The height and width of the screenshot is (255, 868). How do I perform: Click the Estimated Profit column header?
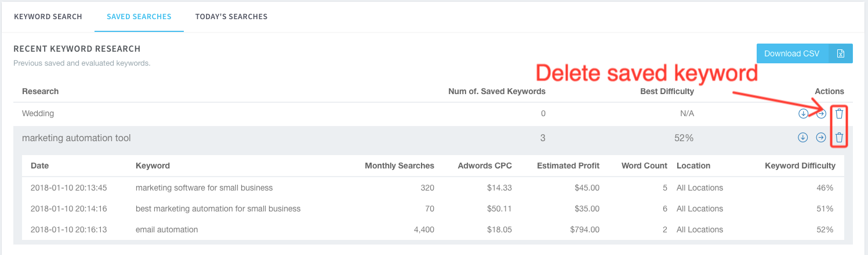pyautogui.click(x=568, y=166)
